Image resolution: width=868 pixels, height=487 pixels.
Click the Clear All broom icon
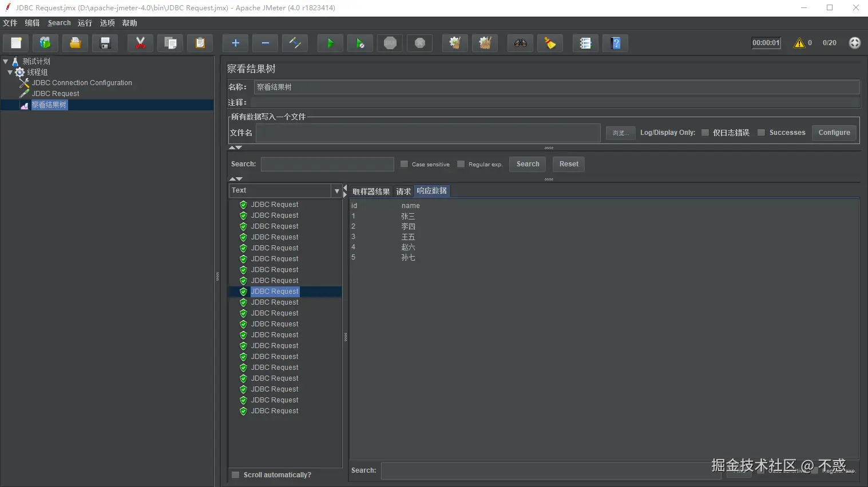click(485, 43)
